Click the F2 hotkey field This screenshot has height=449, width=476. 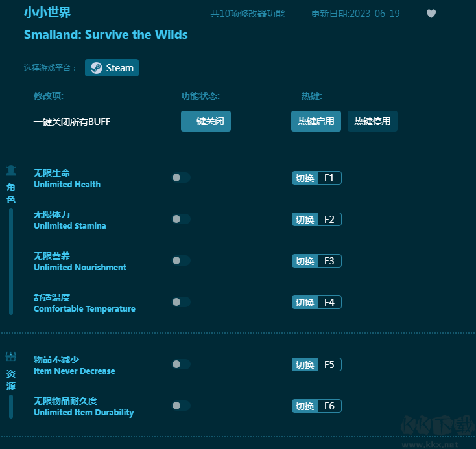(329, 220)
